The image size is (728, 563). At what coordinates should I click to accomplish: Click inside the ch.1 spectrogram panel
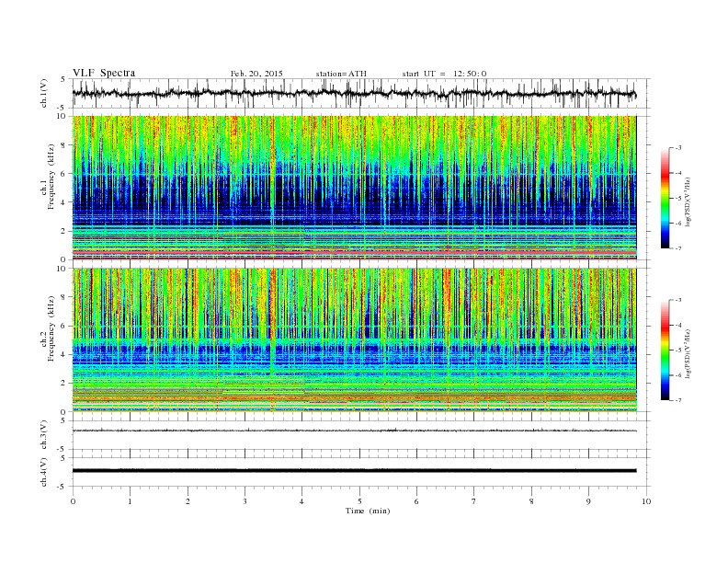354,187
